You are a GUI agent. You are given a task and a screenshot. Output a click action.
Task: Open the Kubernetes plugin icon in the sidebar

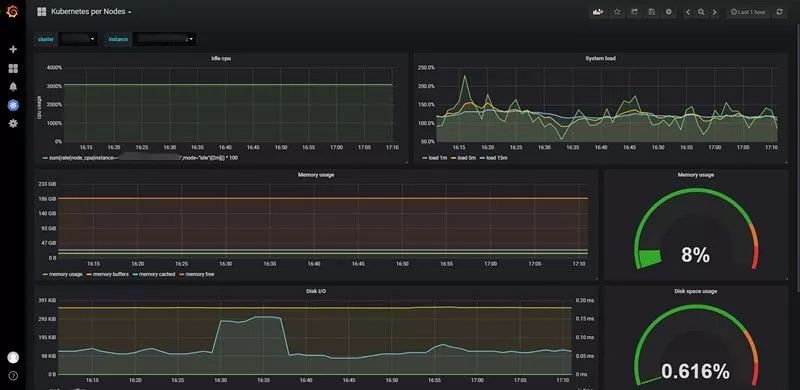[13, 105]
